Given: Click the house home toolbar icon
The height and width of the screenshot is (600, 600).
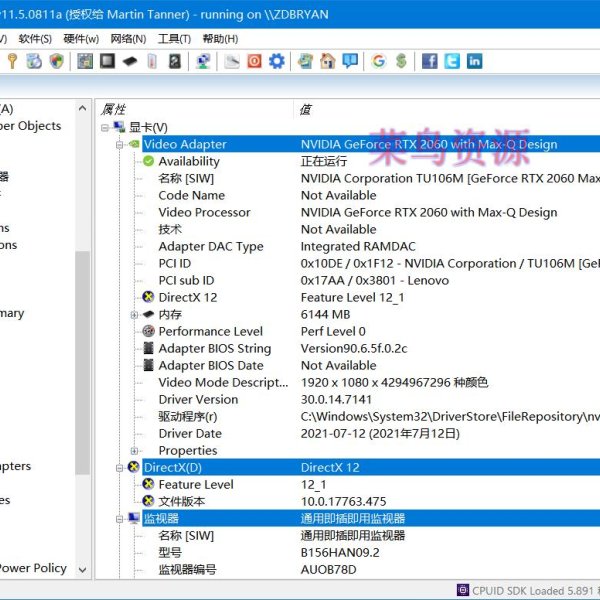Looking at the screenshot, I should [x=328, y=61].
